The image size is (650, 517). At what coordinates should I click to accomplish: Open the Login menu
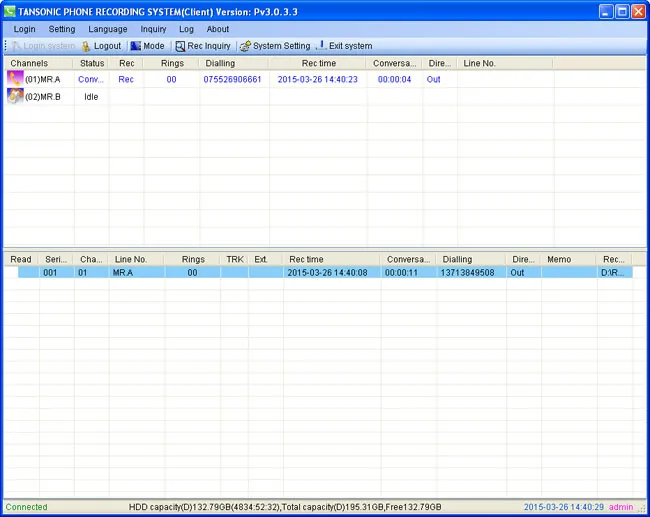(x=24, y=29)
